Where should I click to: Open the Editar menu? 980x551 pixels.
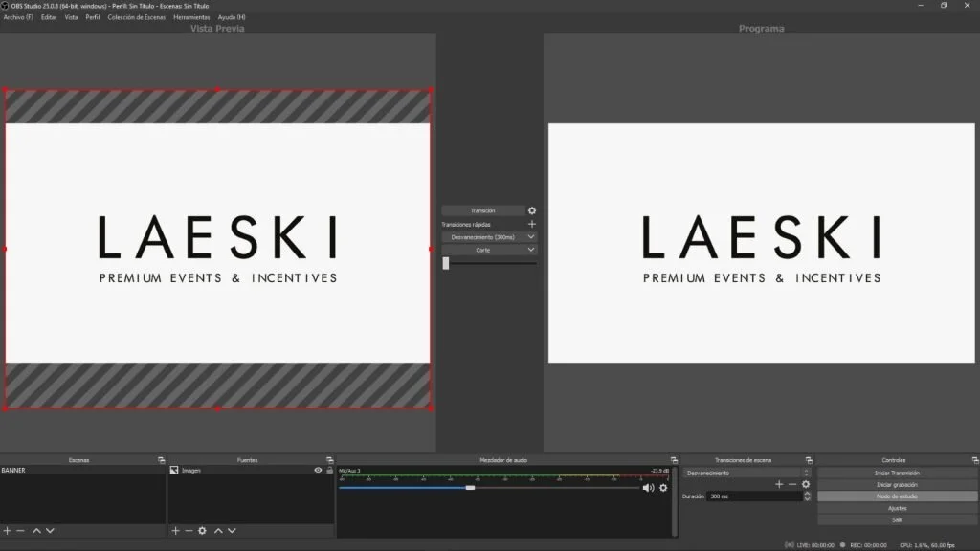(49, 17)
